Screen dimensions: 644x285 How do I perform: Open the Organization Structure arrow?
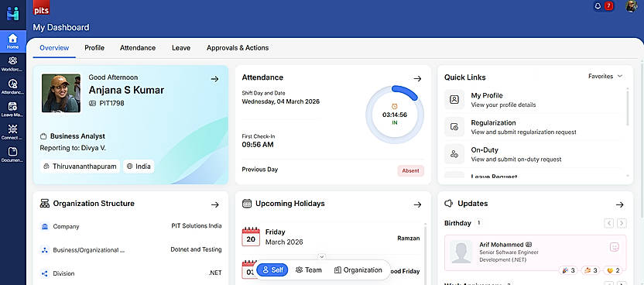pyautogui.click(x=215, y=204)
